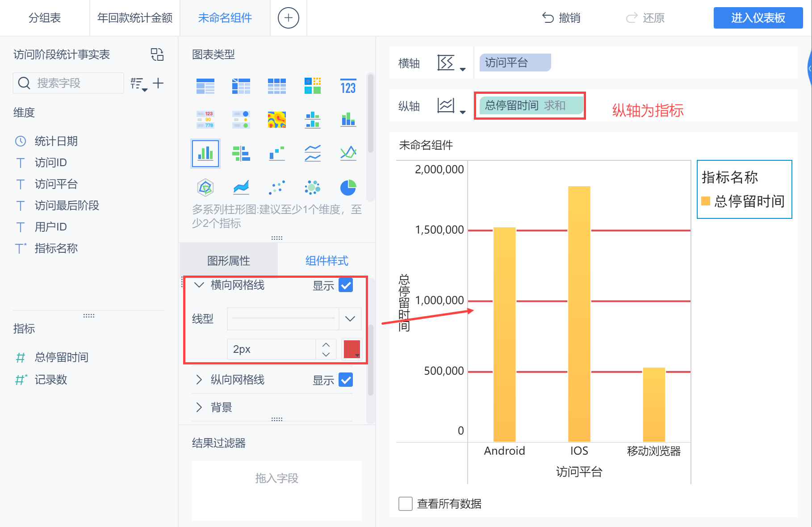
Task: Select the waterfall chart type icon
Action: (277, 153)
